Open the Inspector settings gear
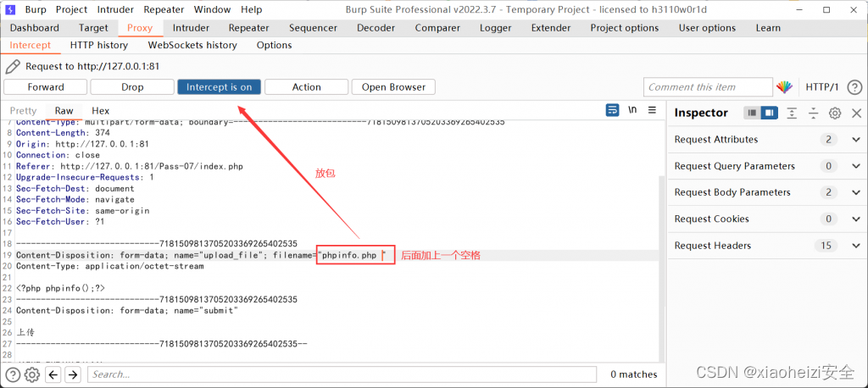Image resolution: width=868 pixels, height=388 pixels. (835, 113)
